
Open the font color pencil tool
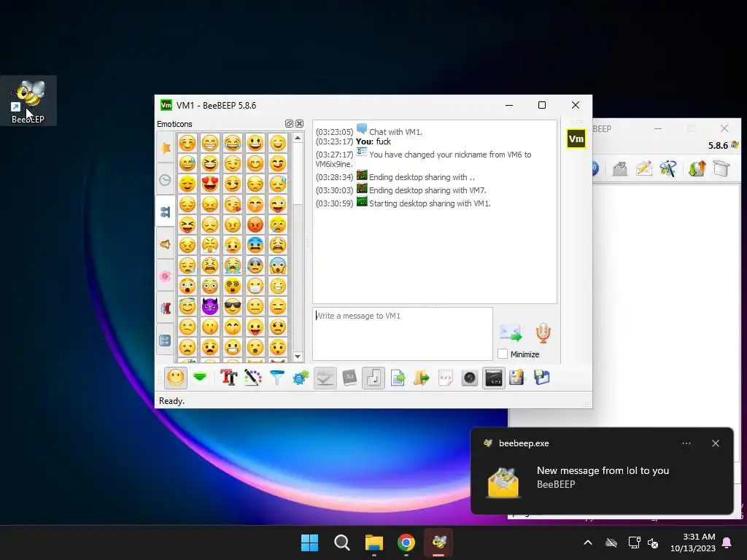point(253,378)
